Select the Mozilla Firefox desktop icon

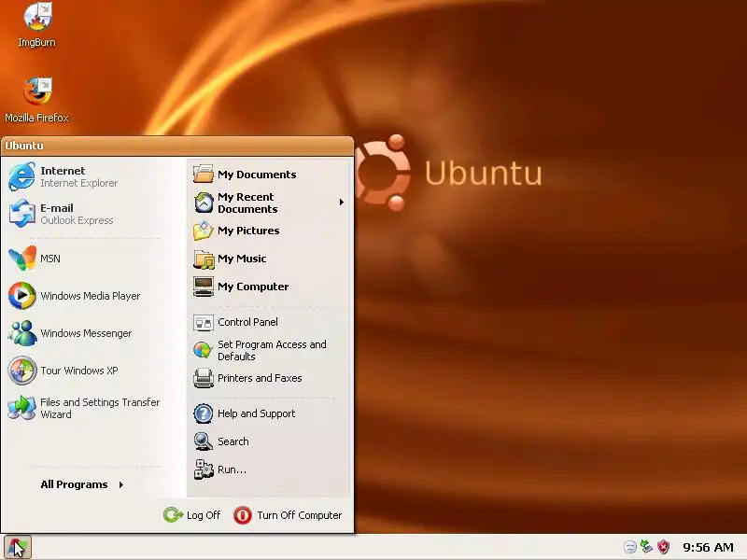click(x=37, y=91)
